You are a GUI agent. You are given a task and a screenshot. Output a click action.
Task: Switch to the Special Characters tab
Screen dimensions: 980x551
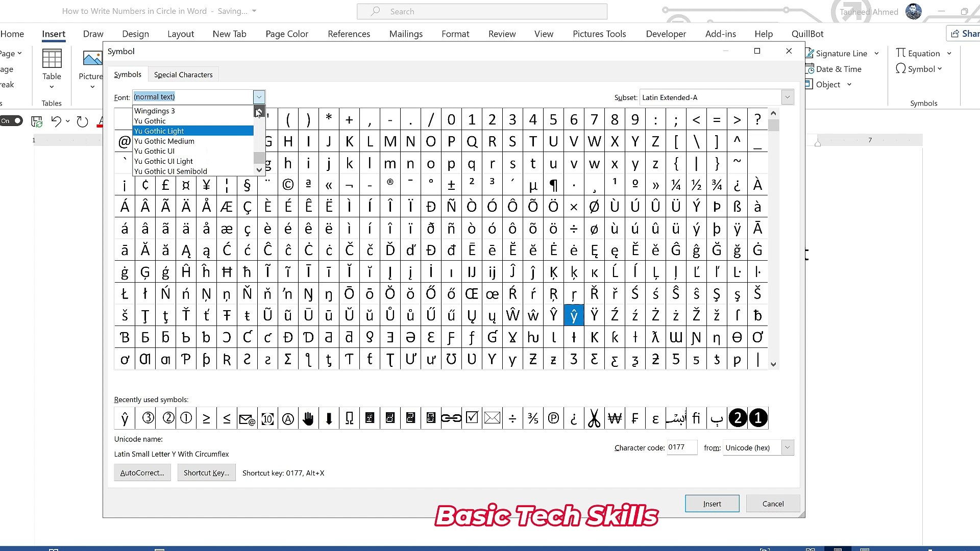coord(183,74)
